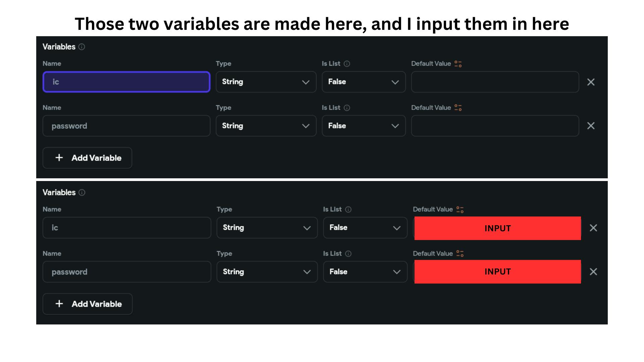
Task: Expand Is List dropdown in bottom password row
Action: pyautogui.click(x=365, y=272)
